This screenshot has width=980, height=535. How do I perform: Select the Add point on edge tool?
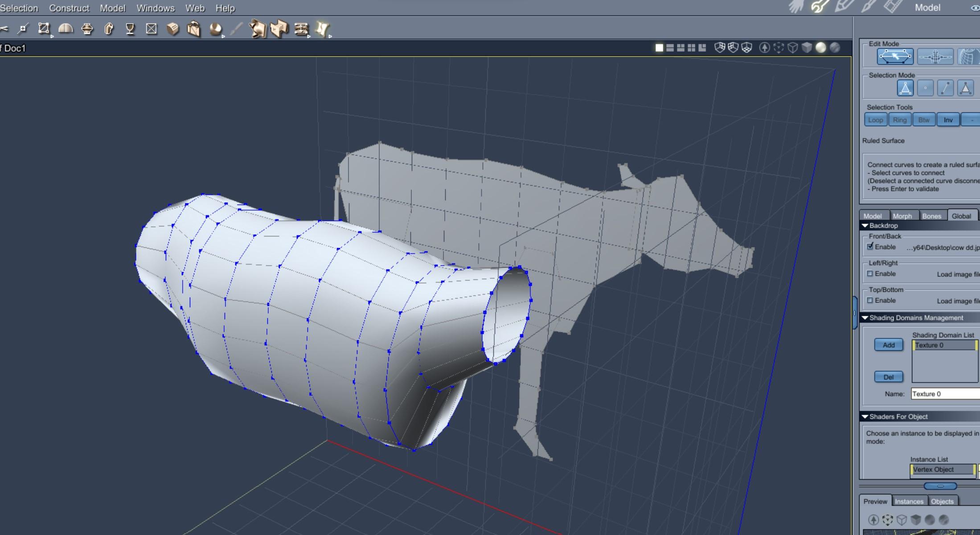pyautogui.click(x=23, y=29)
